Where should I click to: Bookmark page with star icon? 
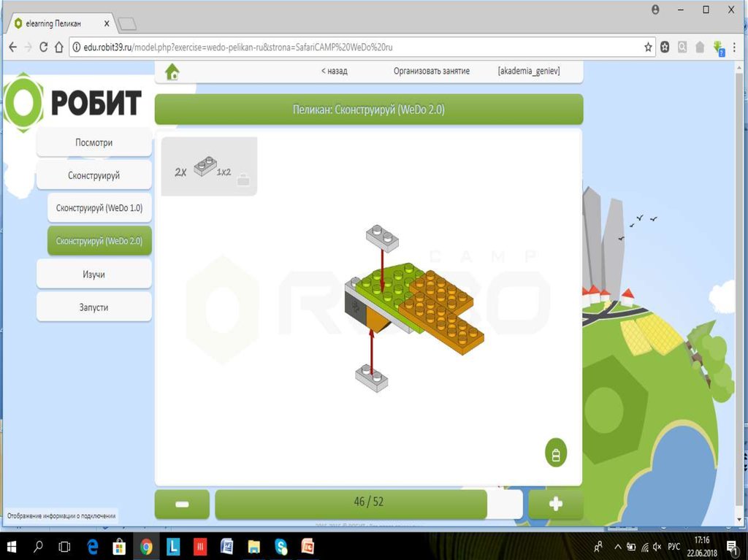pyautogui.click(x=648, y=47)
